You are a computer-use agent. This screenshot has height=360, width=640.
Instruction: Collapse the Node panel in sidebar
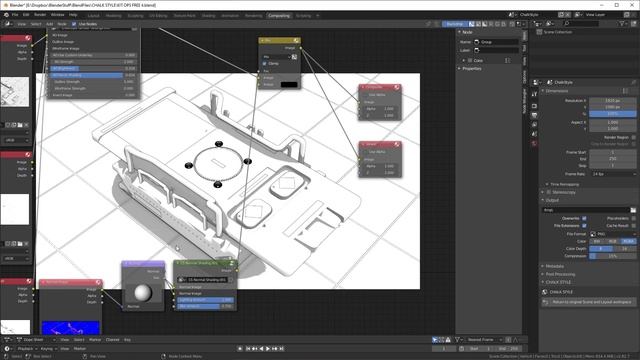tap(460, 32)
